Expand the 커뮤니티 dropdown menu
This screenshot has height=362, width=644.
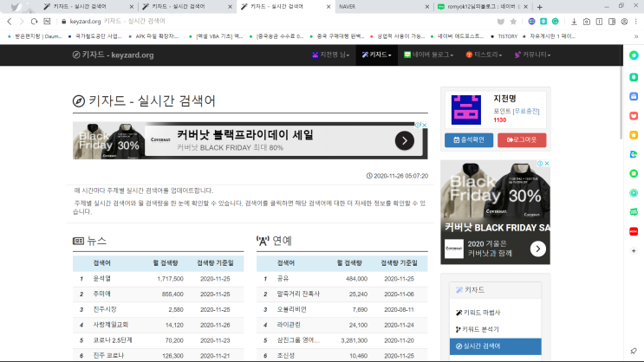tap(532, 55)
